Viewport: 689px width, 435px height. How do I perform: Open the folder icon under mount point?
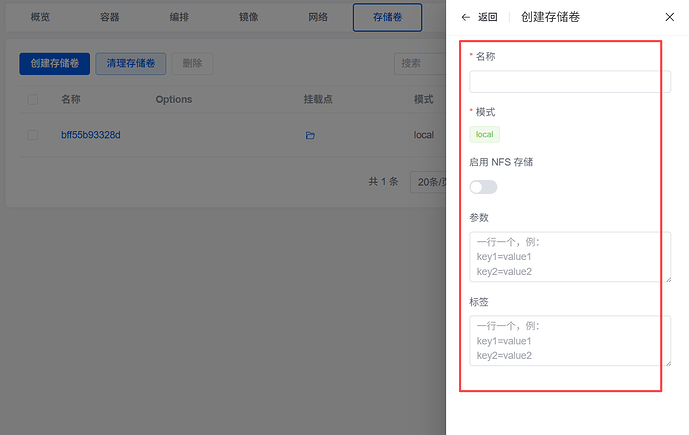pos(310,135)
